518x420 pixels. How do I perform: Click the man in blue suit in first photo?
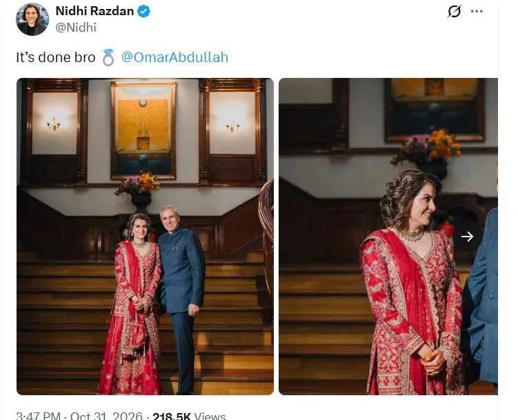pos(182,299)
